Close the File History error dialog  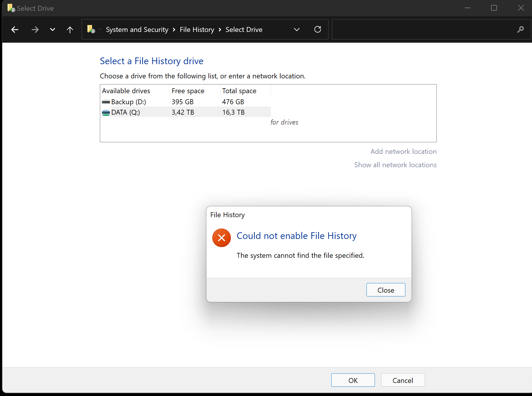click(386, 290)
